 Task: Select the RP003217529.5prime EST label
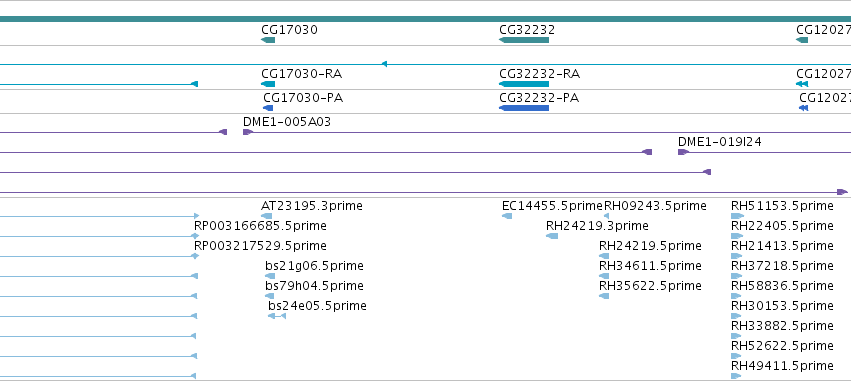tap(261, 246)
